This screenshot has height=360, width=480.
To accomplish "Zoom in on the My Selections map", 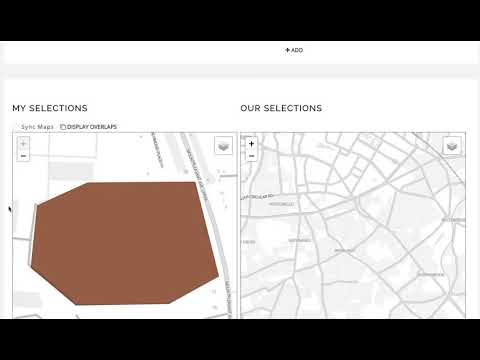I will 23,144.
